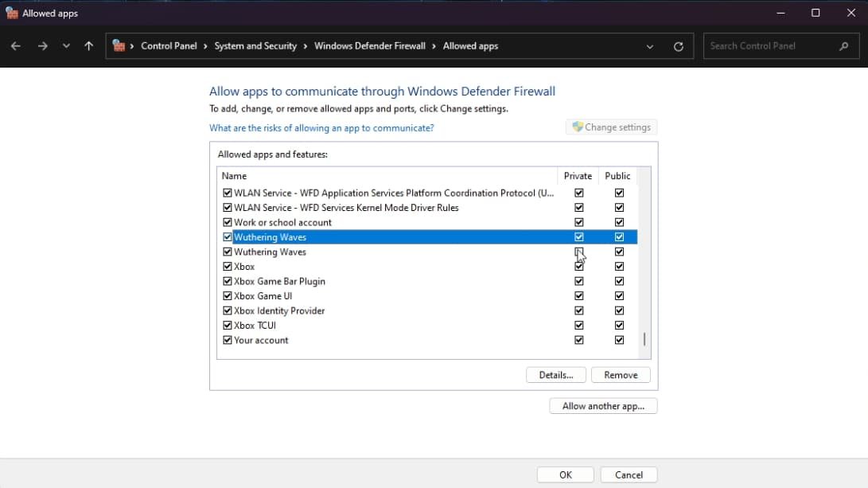Toggle WLAN Service WFD Application Services name checkbox
This screenshot has height=488, width=868.
(227, 193)
